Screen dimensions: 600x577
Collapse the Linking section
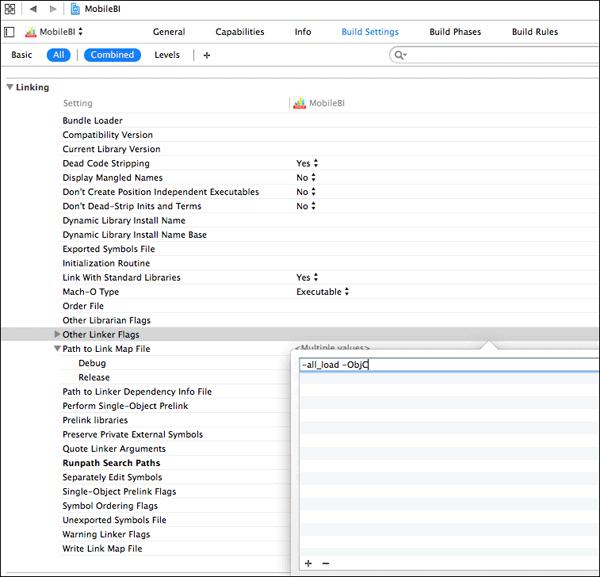tap(10, 87)
